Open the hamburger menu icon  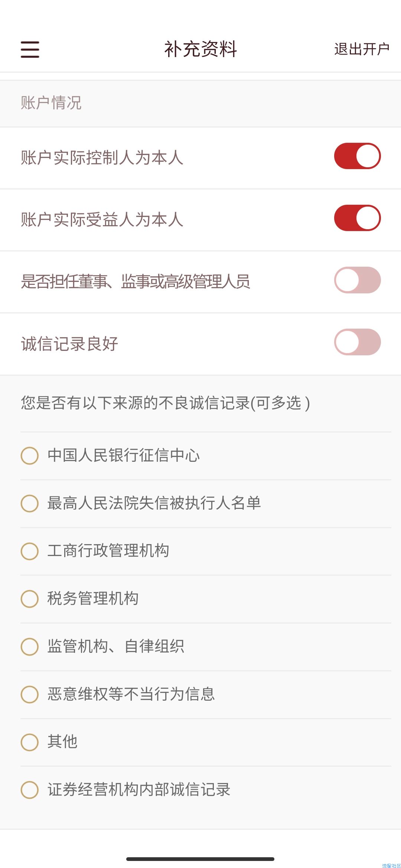click(30, 49)
